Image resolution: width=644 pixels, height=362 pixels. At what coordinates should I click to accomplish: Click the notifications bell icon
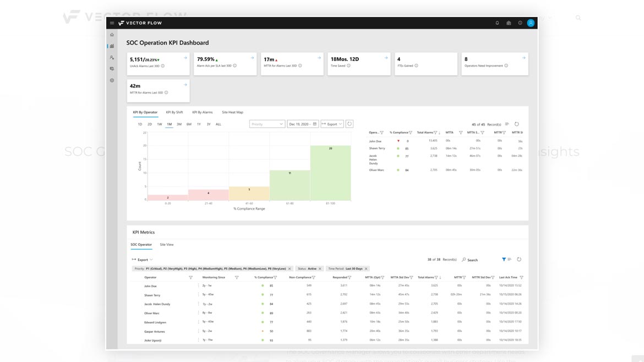(x=497, y=23)
